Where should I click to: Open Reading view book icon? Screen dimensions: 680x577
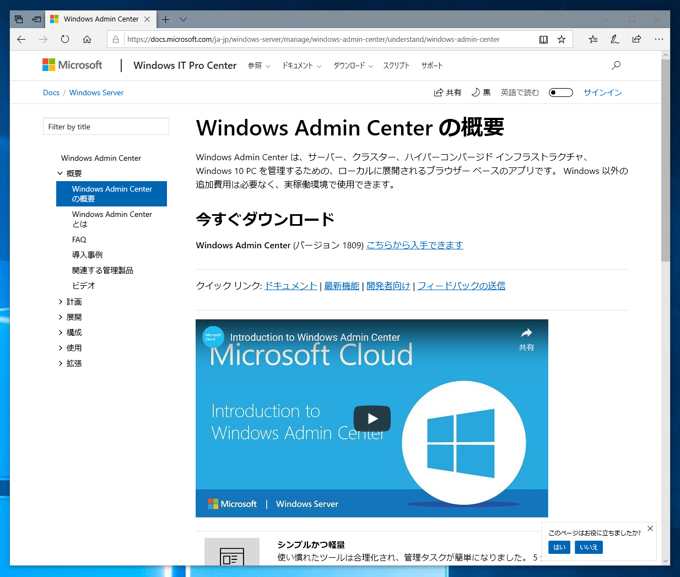543,39
